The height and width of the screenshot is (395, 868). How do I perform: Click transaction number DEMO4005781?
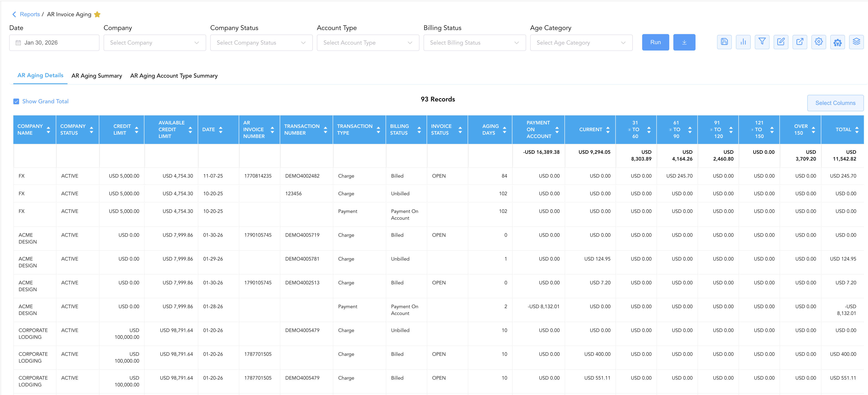pos(302,259)
